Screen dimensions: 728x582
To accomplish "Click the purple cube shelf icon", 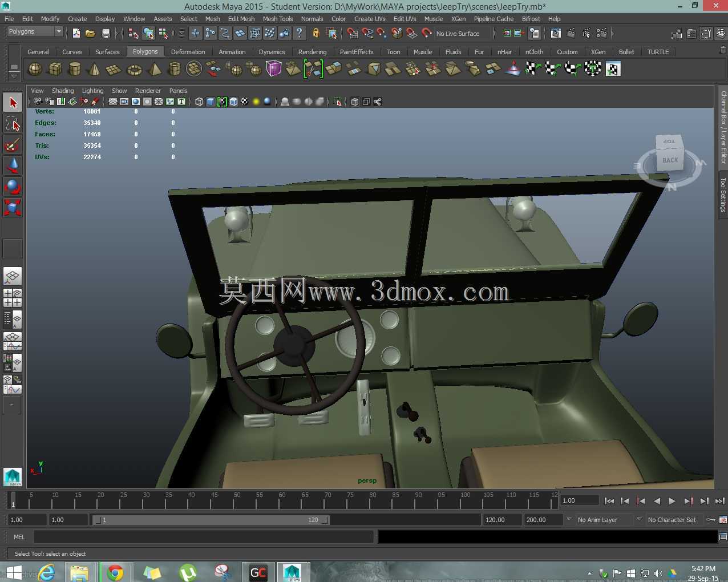I will click(274, 69).
